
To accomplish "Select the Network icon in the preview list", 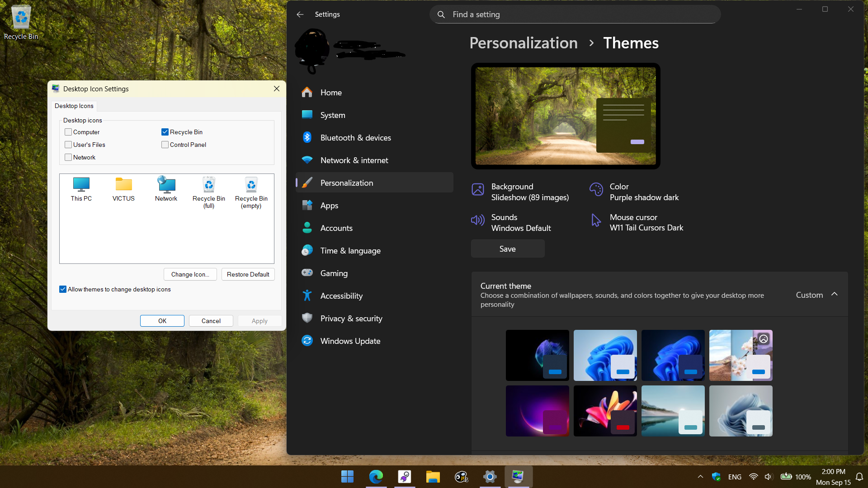I will pos(166,189).
